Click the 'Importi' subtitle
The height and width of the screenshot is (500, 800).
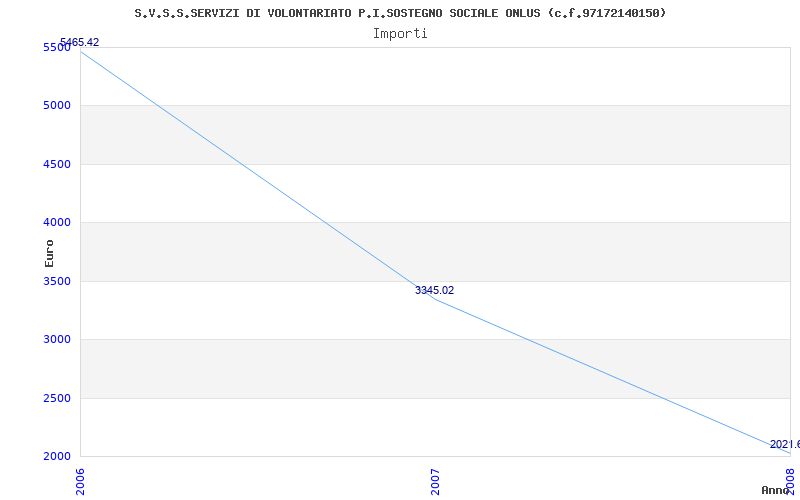click(x=400, y=34)
